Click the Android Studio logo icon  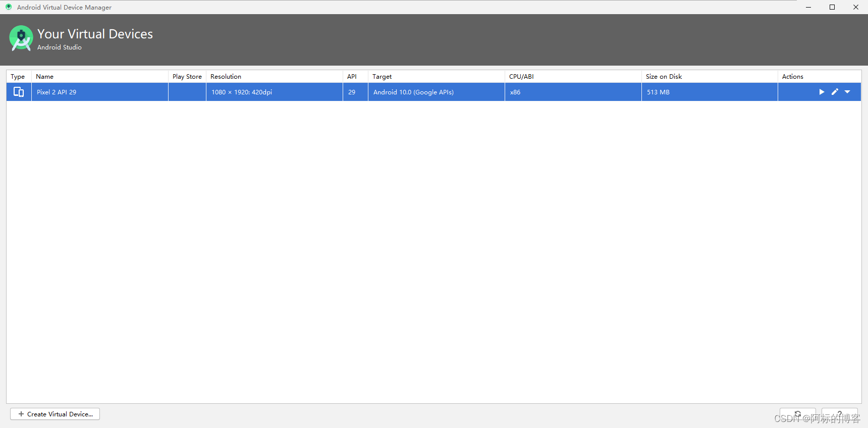tap(21, 38)
